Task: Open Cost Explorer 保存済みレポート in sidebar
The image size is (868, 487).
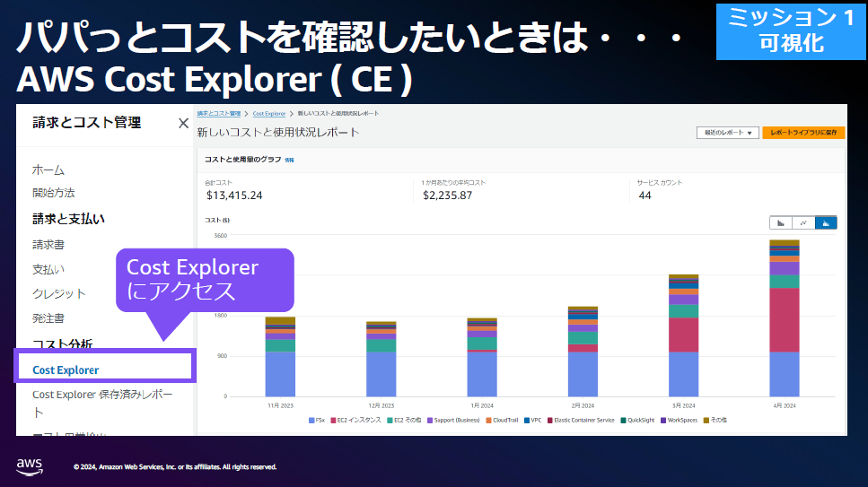Action: coord(102,403)
